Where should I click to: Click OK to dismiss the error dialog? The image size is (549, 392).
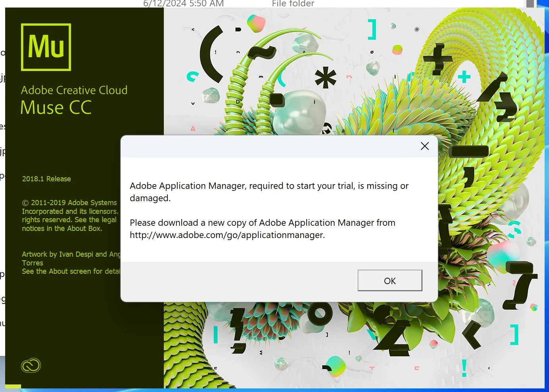pos(390,281)
